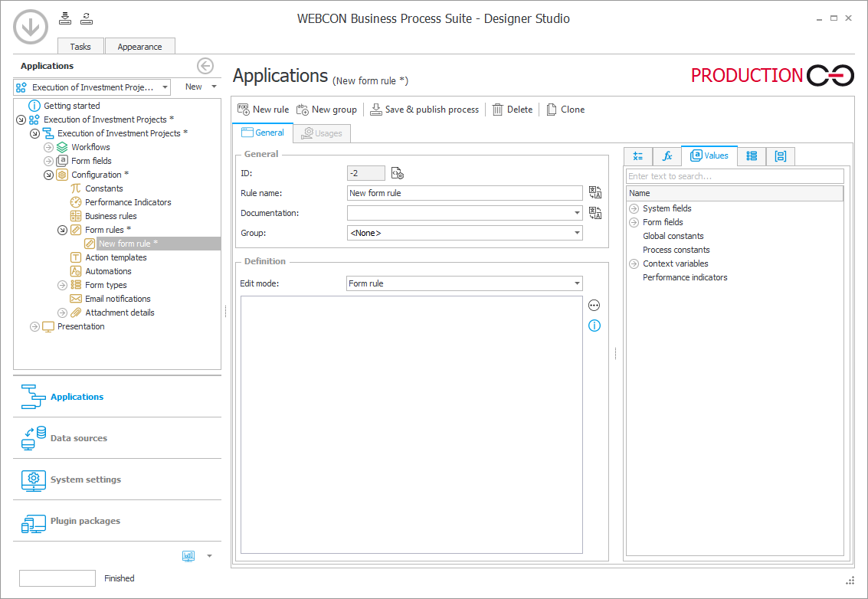
Task: Expand Form fields in Values list
Action: tap(634, 223)
